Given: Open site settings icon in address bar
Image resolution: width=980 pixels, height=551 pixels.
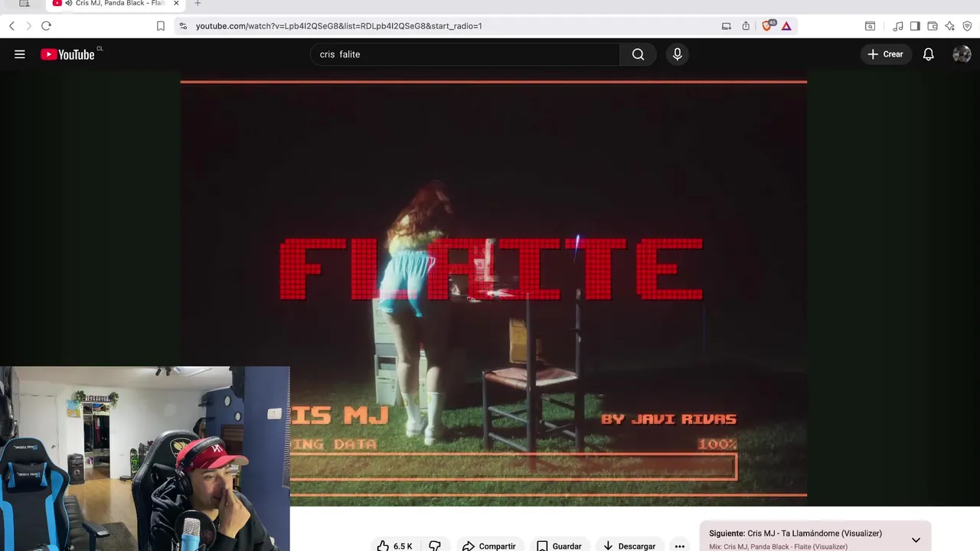Looking at the screenshot, I should coord(182,26).
